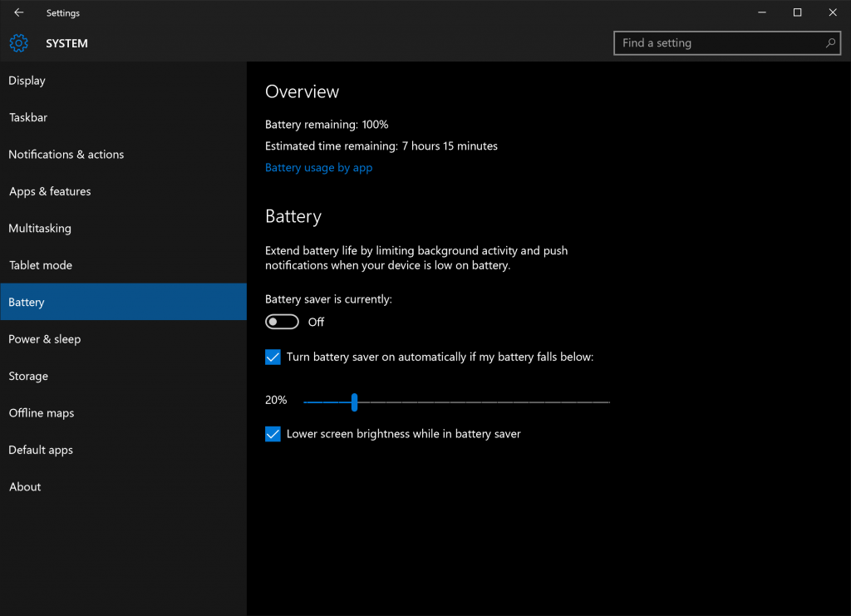Open the Storage settings page
Screen dimensions: 851x616
28,376
